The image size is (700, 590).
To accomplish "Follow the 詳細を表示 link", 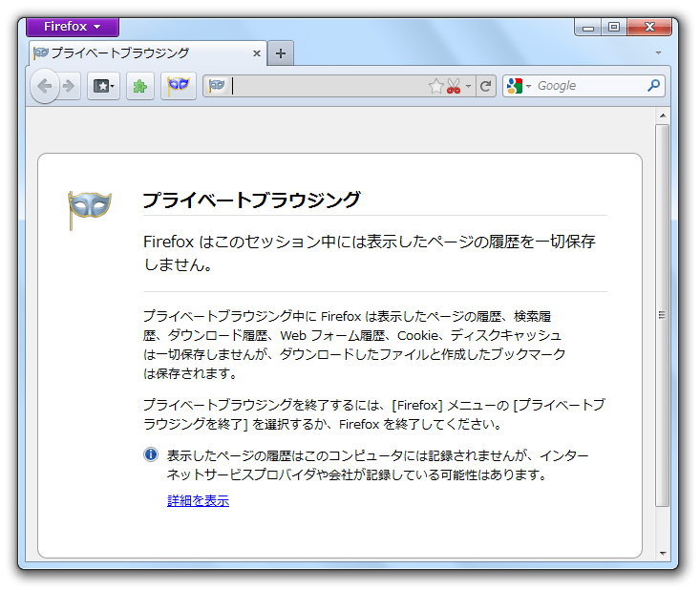I will click(x=199, y=501).
